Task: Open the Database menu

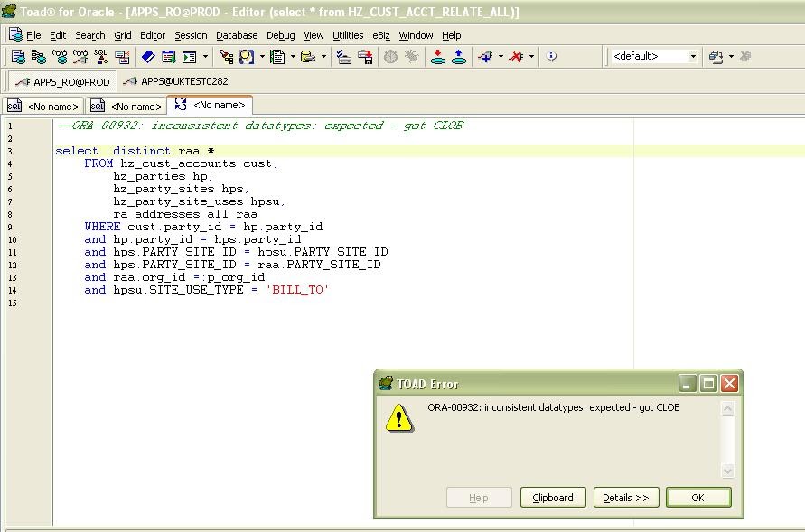Action: pos(237,35)
